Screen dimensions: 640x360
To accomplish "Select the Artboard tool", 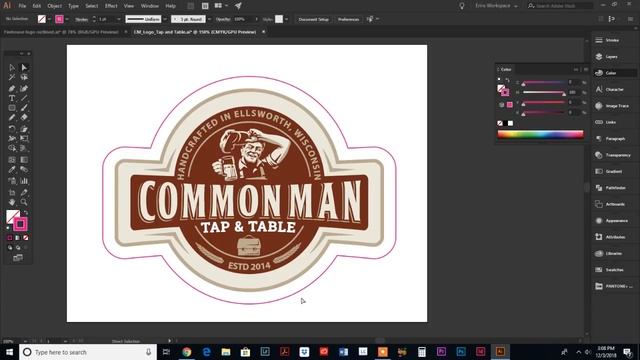I will [x=12, y=192].
